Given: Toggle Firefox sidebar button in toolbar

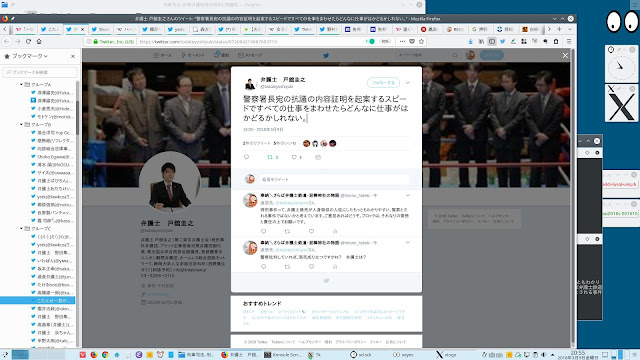Looking at the screenshot, I should (x=492, y=41).
